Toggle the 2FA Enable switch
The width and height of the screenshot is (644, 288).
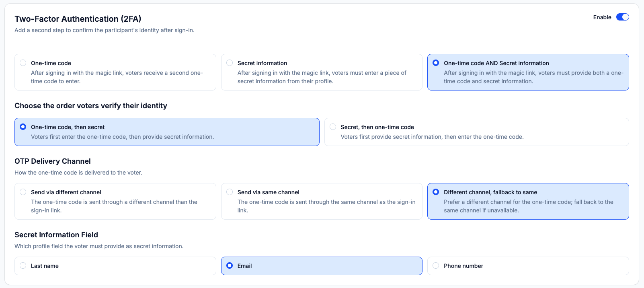point(622,17)
